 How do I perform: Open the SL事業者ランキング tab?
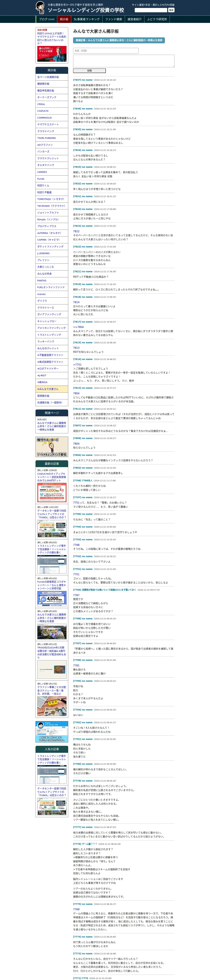[87, 19]
